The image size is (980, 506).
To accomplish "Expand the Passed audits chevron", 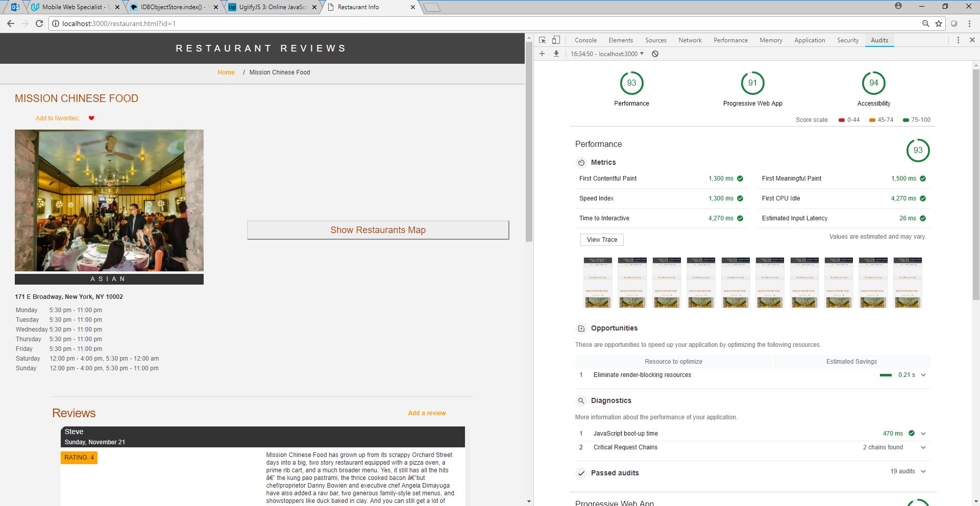I will [x=923, y=471].
